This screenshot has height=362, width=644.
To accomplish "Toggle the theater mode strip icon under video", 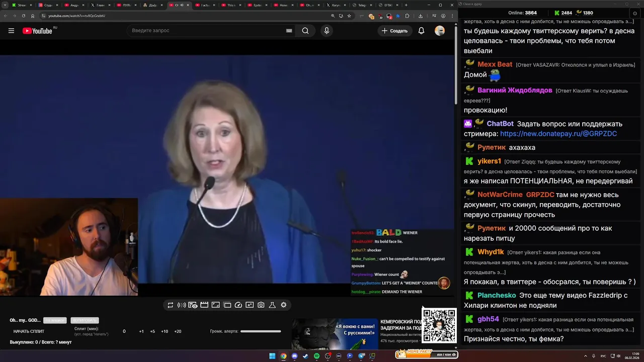I will click(227, 305).
